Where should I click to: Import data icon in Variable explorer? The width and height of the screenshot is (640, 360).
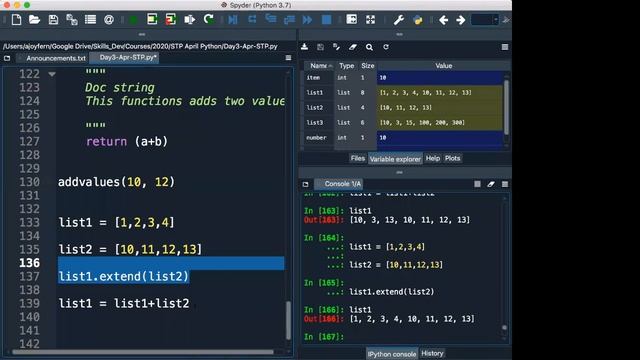[304, 47]
